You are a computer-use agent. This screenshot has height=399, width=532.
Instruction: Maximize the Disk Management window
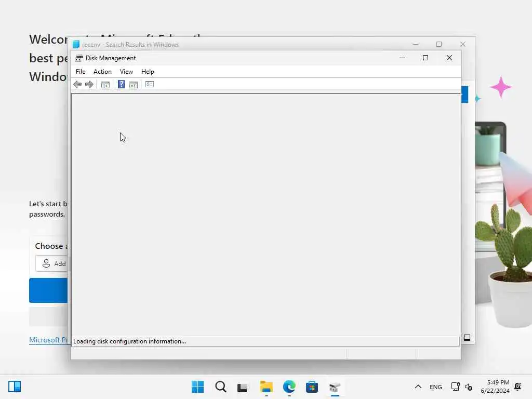(x=425, y=58)
